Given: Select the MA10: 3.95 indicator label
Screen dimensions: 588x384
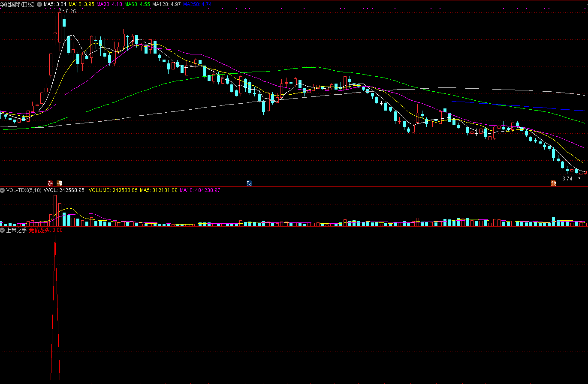Looking at the screenshot, I should [81, 4].
